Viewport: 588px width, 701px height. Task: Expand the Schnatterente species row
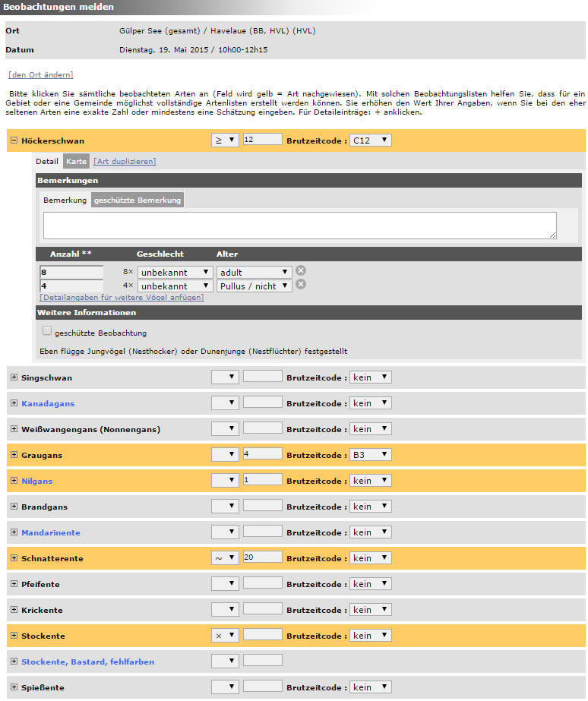point(14,558)
